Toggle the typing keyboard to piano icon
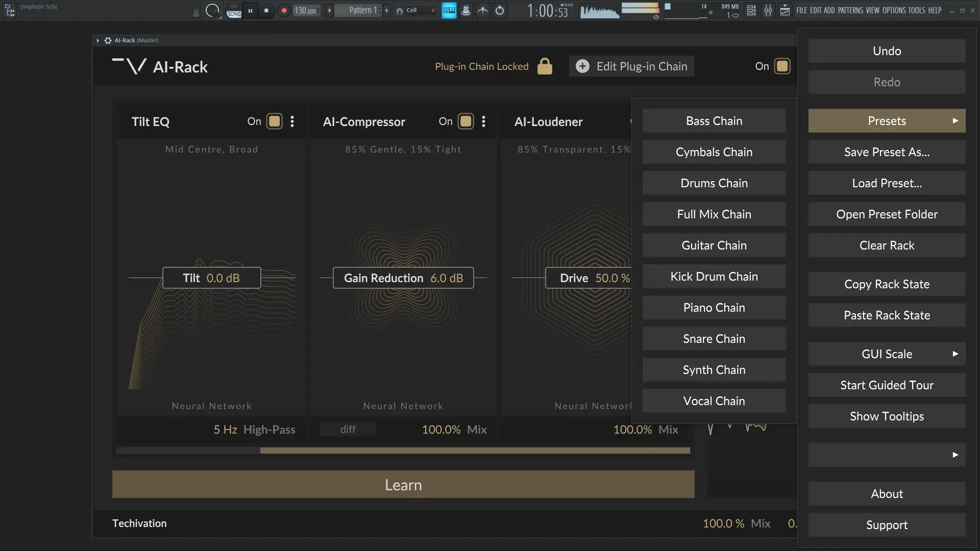The width and height of the screenshot is (980, 551). (x=449, y=10)
